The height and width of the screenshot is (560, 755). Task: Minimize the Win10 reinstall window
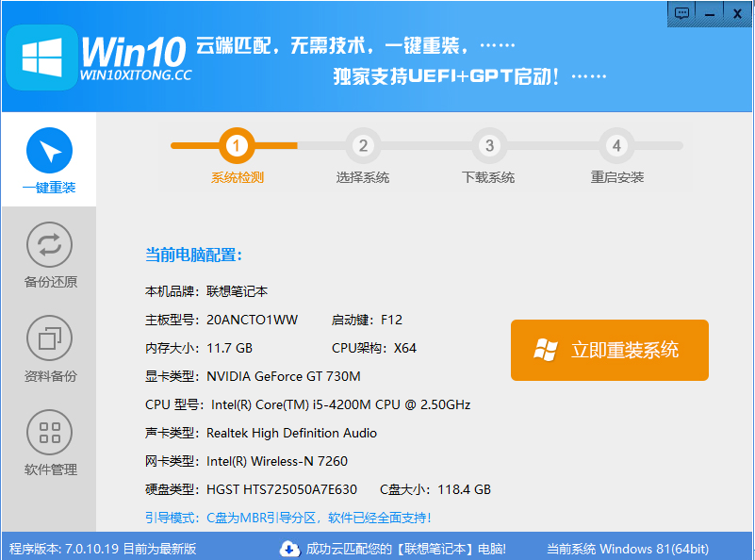click(709, 13)
